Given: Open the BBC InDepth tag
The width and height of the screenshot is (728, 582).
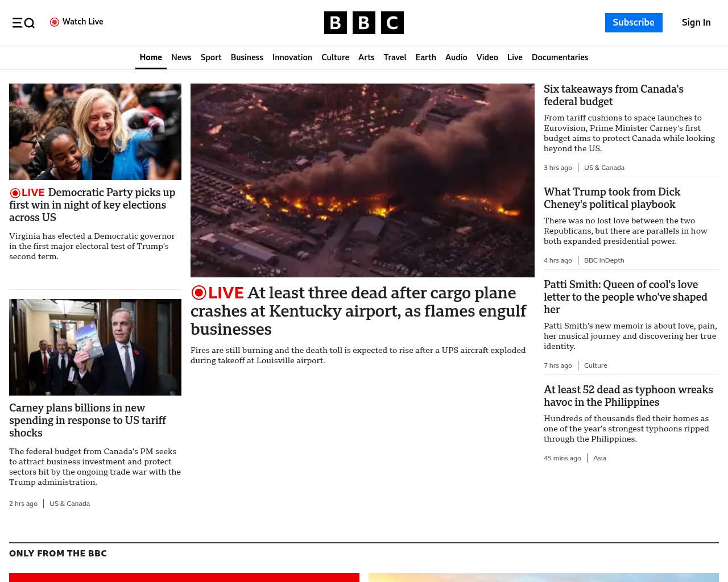Looking at the screenshot, I should (604, 260).
